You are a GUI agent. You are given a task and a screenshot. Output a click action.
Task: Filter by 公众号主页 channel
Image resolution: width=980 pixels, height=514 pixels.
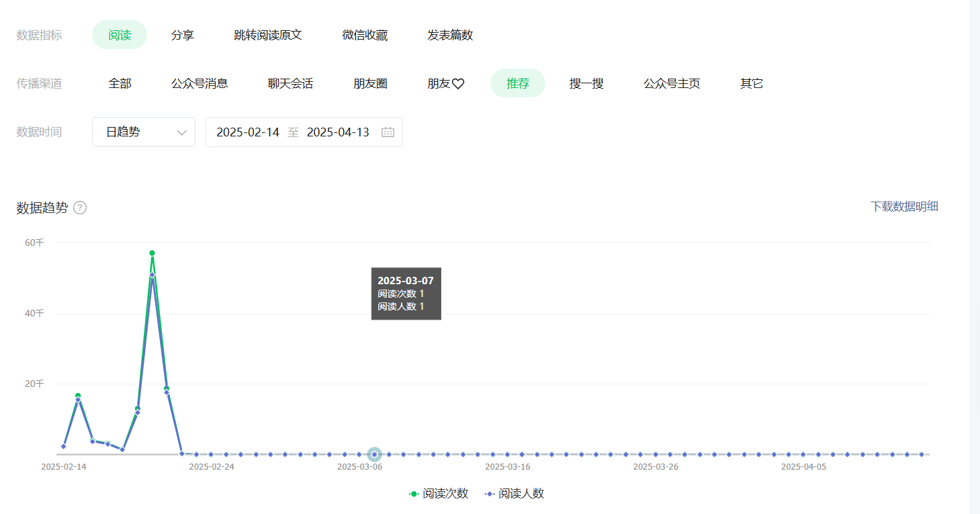click(672, 83)
